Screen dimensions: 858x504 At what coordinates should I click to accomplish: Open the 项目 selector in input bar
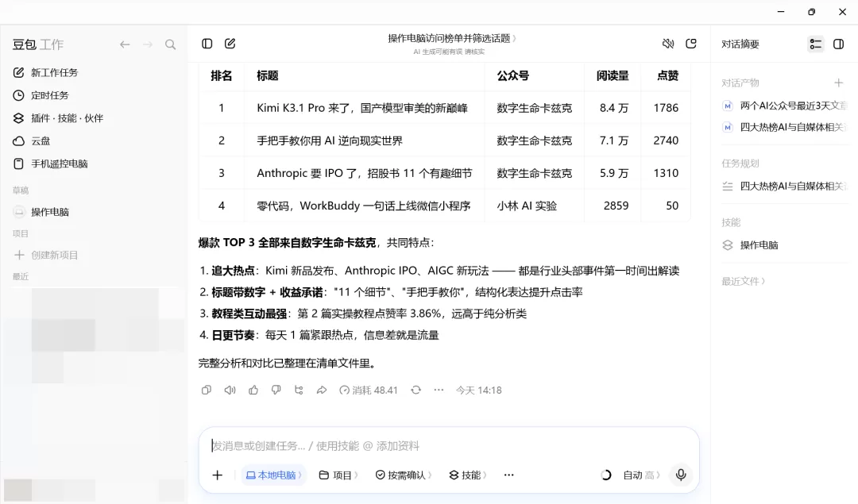point(338,475)
